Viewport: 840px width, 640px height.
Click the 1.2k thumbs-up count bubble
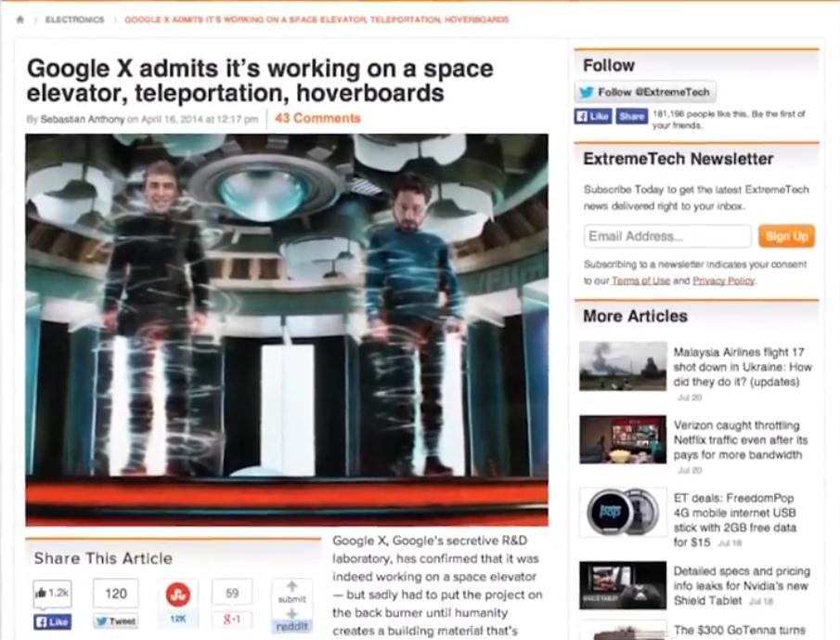53,594
